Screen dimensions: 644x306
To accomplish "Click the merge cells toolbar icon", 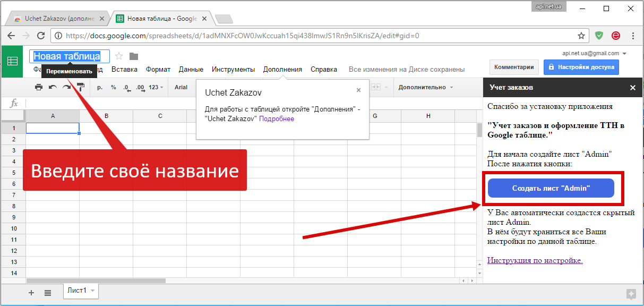I will [x=376, y=87].
